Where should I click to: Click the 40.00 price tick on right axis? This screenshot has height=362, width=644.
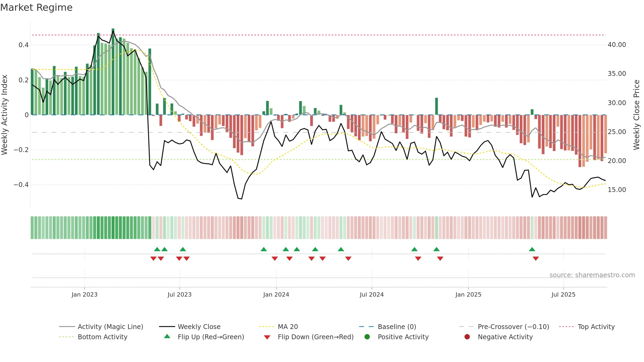(x=617, y=45)
